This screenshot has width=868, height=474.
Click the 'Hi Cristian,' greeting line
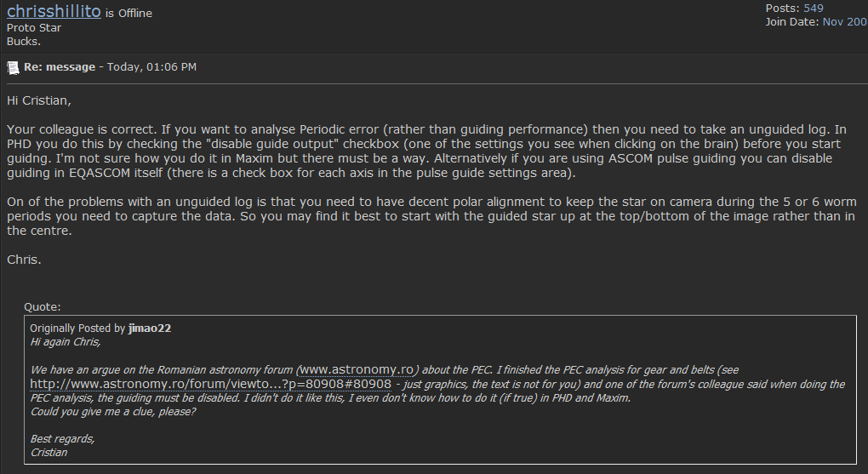tap(39, 100)
